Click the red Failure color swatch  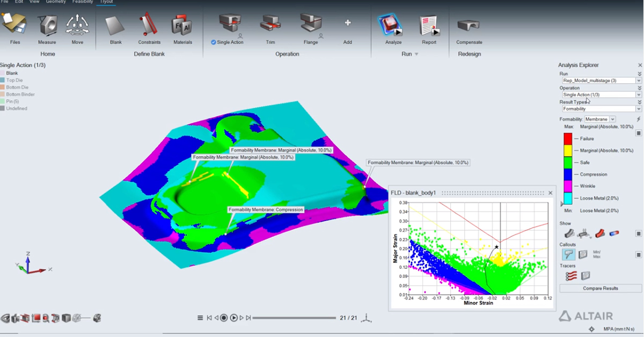567,138
